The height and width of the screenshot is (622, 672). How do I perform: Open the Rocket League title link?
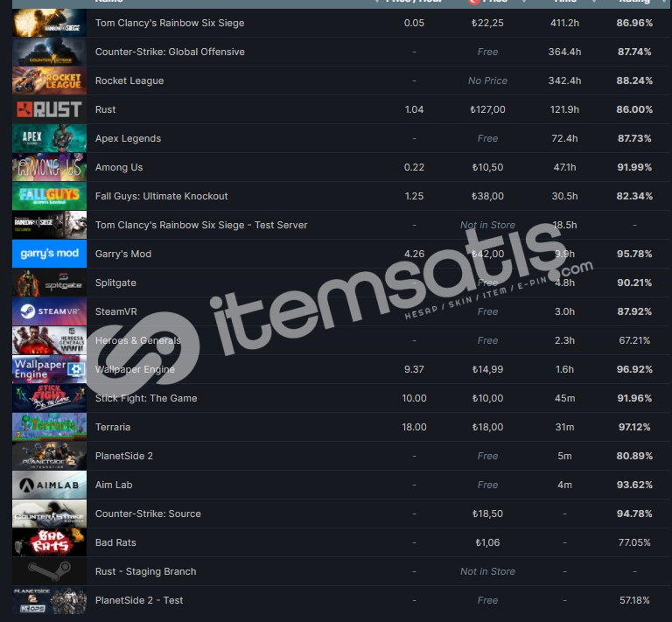129,80
